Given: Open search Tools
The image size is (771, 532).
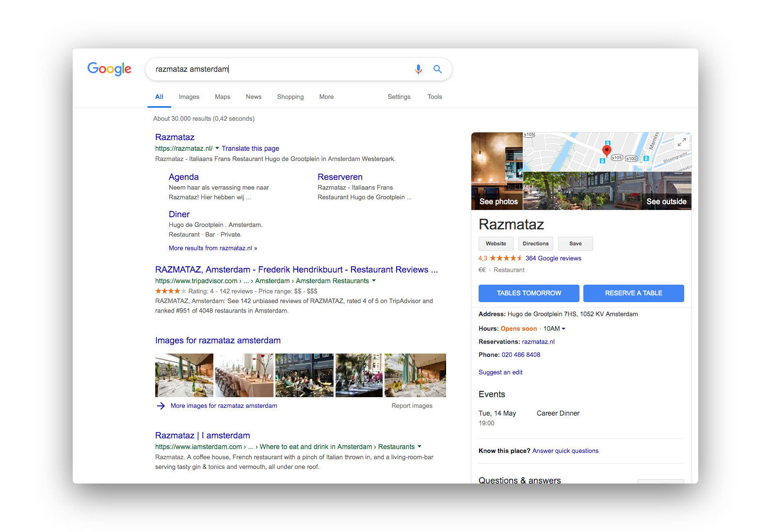Looking at the screenshot, I should point(435,97).
